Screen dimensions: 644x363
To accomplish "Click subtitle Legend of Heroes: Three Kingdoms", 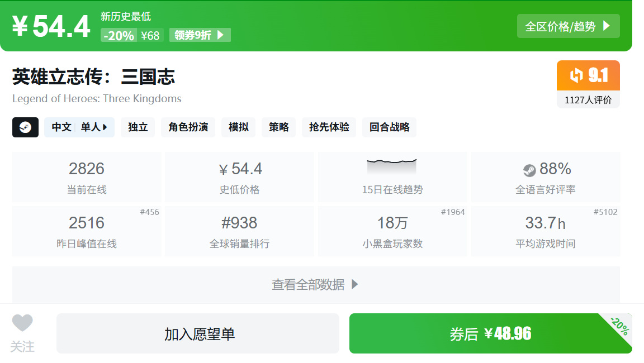I will [97, 98].
